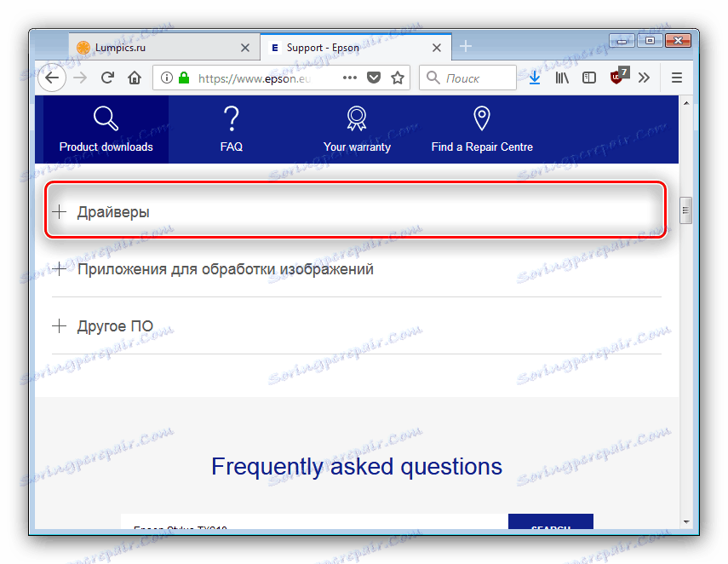
Task: Click the green secure padlock icon
Action: 184,78
